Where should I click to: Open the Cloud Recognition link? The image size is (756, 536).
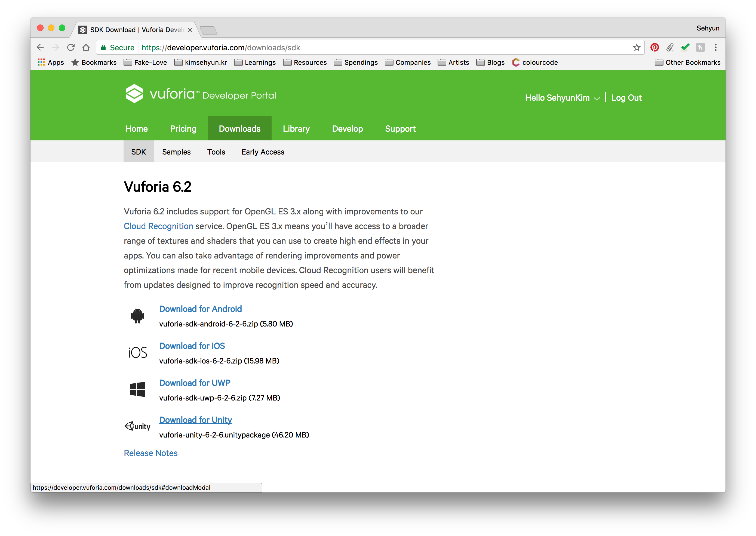pyautogui.click(x=158, y=226)
